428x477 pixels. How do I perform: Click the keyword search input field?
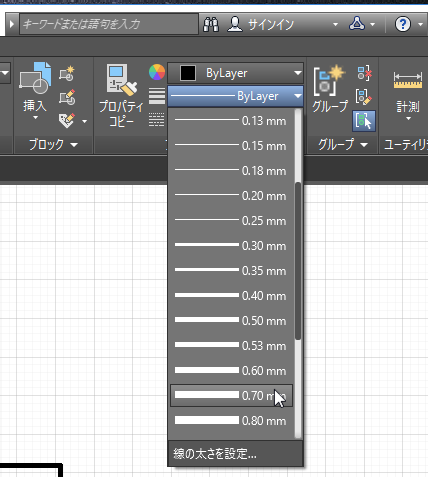pos(109,24)
